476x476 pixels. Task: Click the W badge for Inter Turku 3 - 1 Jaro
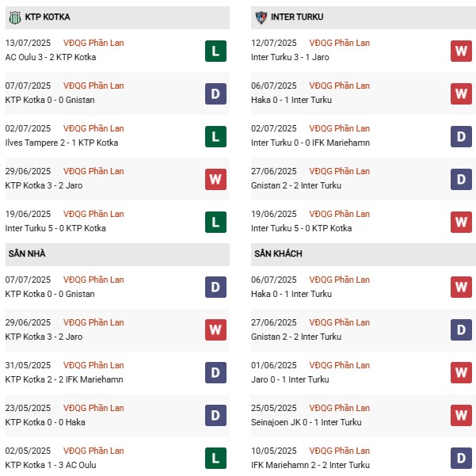coord(461,51)
